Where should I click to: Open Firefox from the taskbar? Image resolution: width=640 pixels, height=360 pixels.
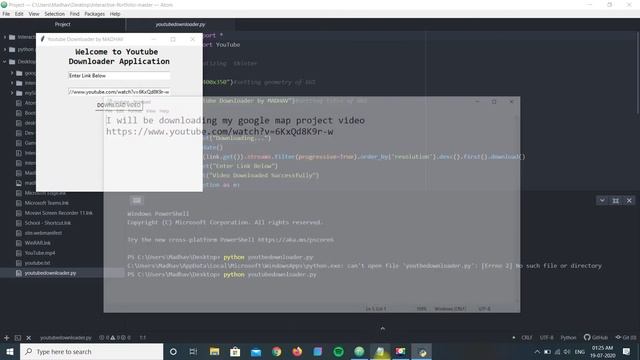coord(297,351)
